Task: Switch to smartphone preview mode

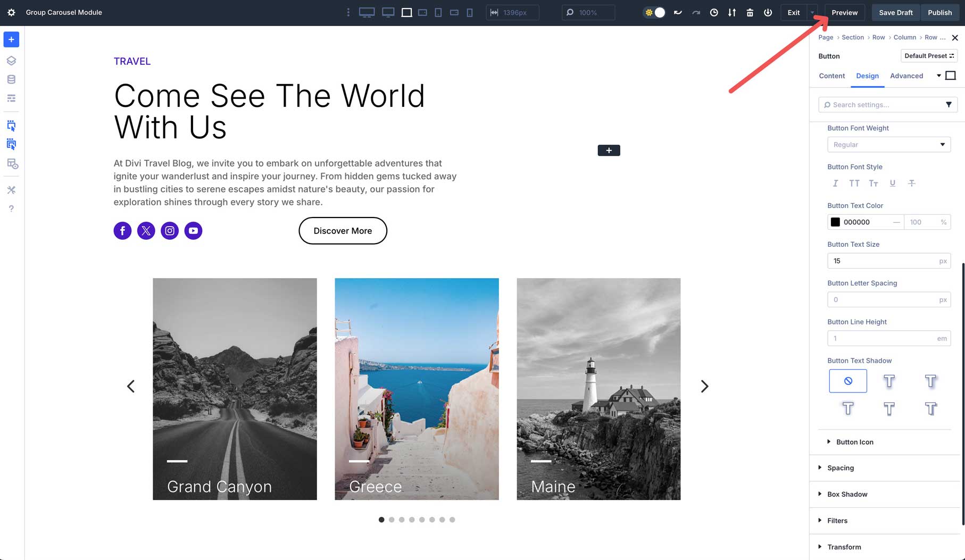Action: [470, 12]
